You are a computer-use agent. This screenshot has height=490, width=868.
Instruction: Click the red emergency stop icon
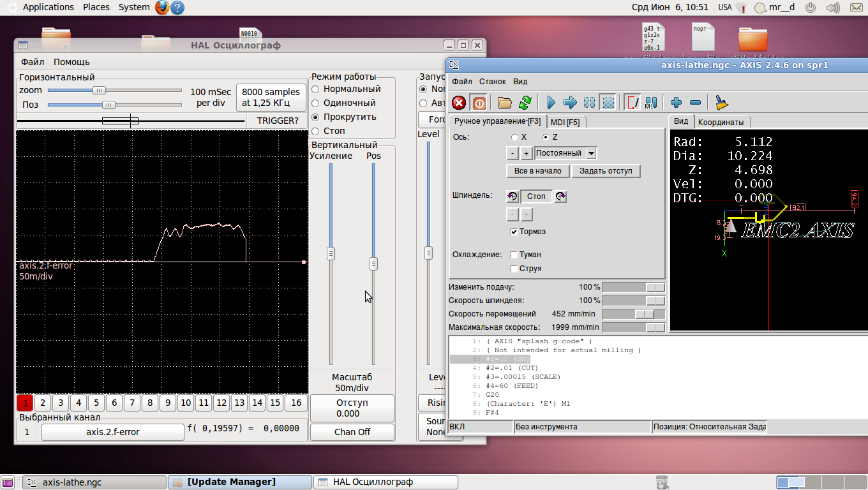pyautogui.click(x=459, y=103)
